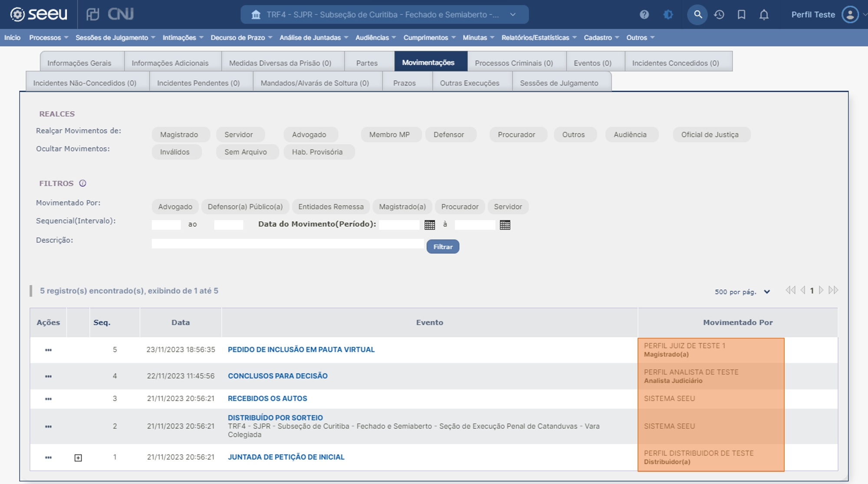Open the notifications bell icon
This screenshot has width=868, height=484.
pyautogui.click(x=764, y=15)
